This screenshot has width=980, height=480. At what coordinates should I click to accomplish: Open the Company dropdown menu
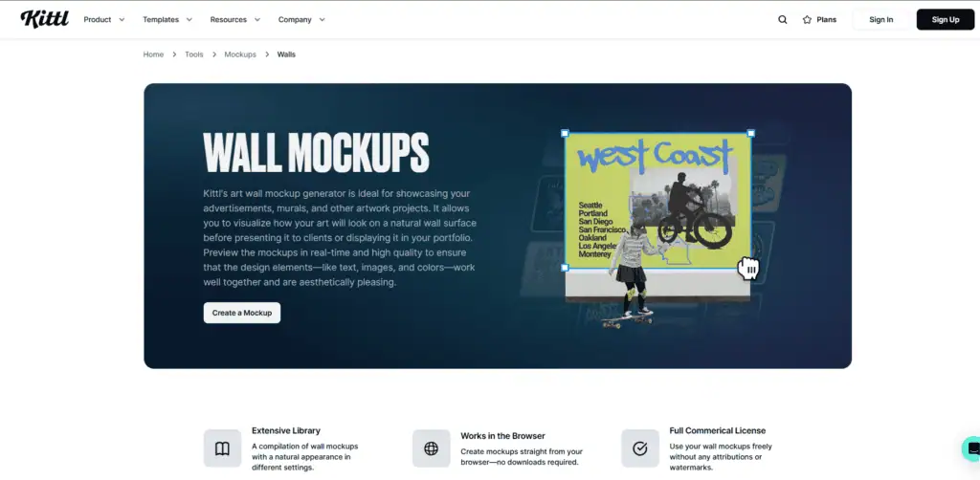(301, 19)
